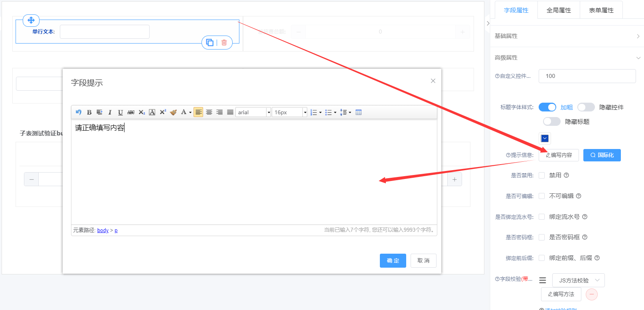This screenshot has width=644, height=310.
Task: Click the 编写方法 button
Action: [x=561, y=294]
